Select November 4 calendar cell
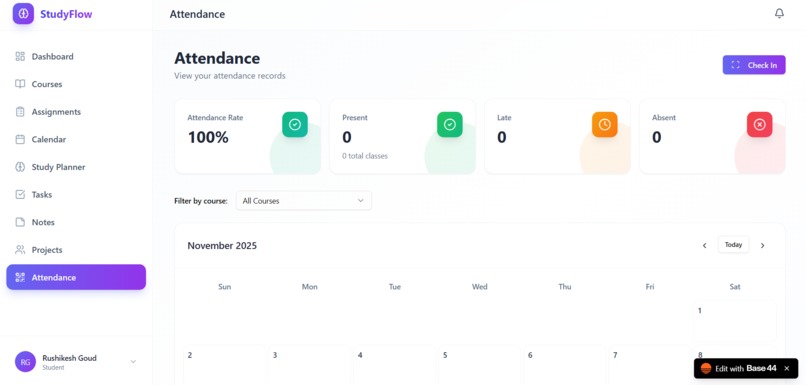 [x=395, y=365]
